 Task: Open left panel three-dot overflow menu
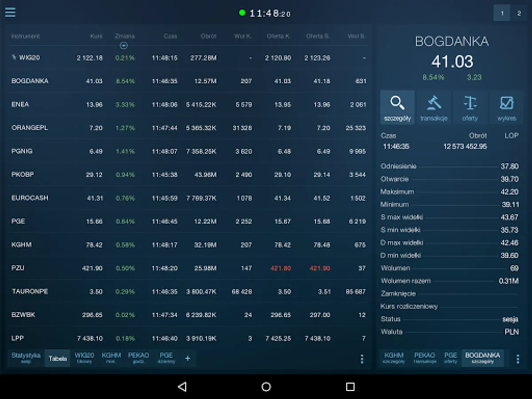pyautogui.click(x=362, y=359)
